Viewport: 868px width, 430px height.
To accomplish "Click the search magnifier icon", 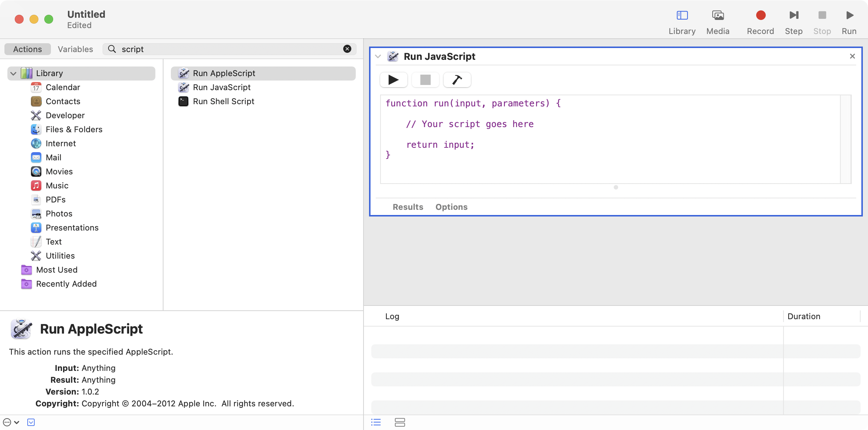I will pos(112,49).
